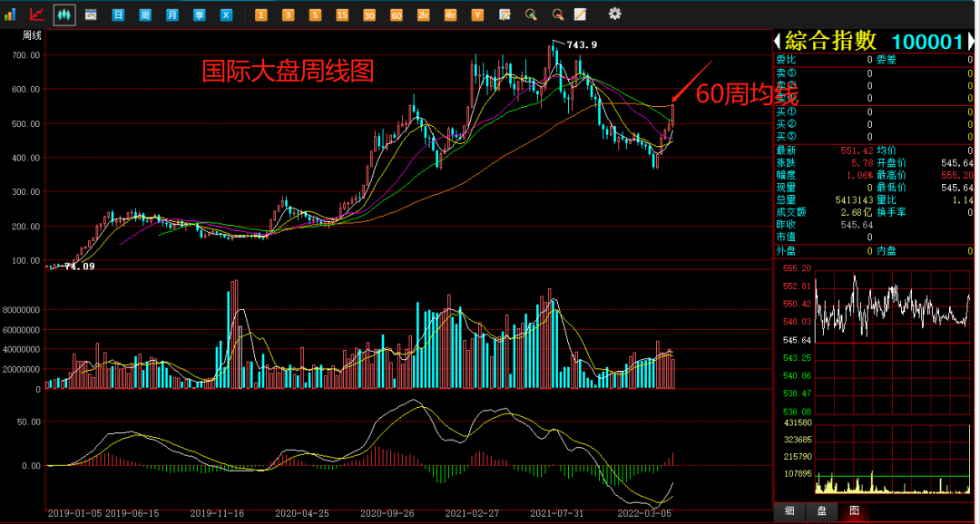
Task: Click the 50.00 MACD axis label
Action: tap(29, 422)
